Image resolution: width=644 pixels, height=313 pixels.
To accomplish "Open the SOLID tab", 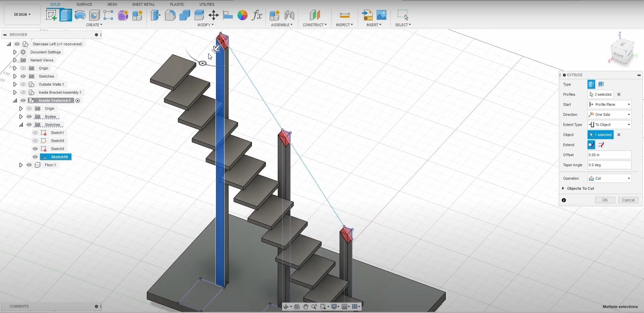I will [55, 4].
